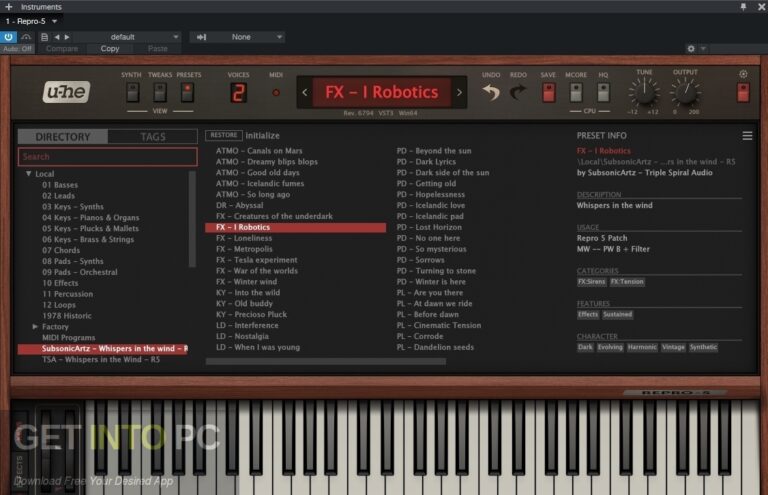The width and height of the screenshot is (768, 495).
Task: Expand the Factory folder
Action: pos(35,326)
